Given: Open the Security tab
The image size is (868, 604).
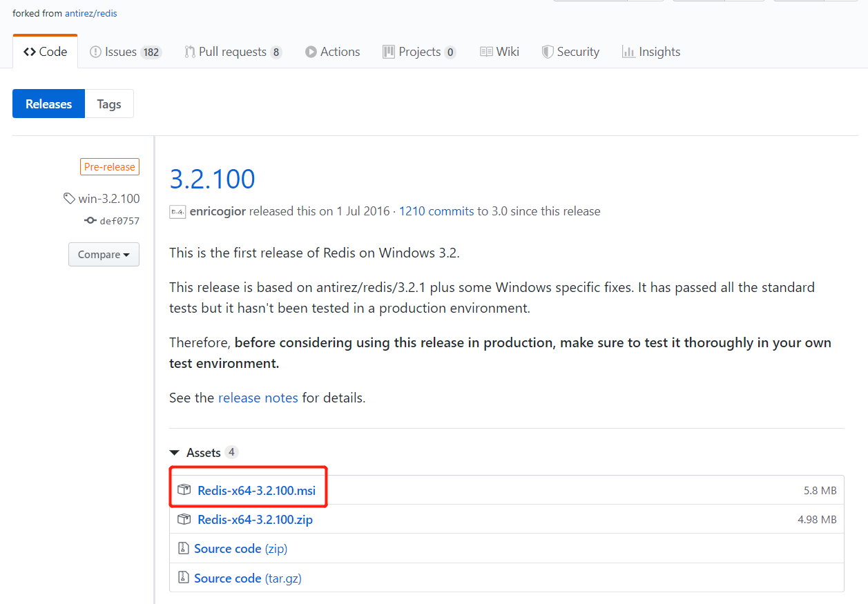Looking at the screenshot, I should point(570,52).
